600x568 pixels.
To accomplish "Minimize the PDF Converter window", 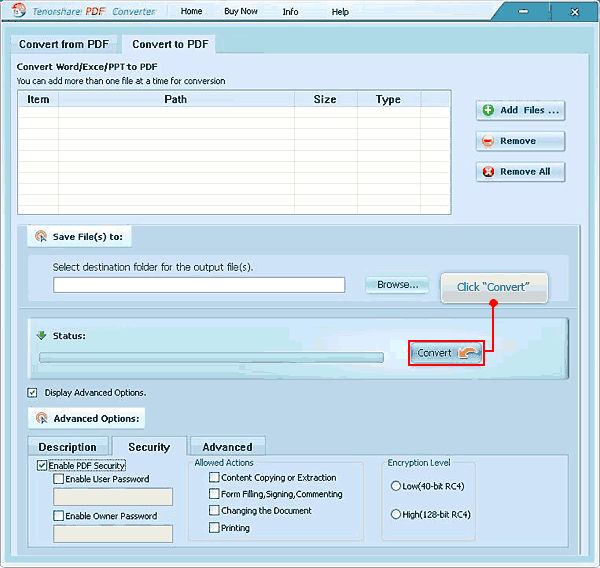I will [x=523, y=11].
